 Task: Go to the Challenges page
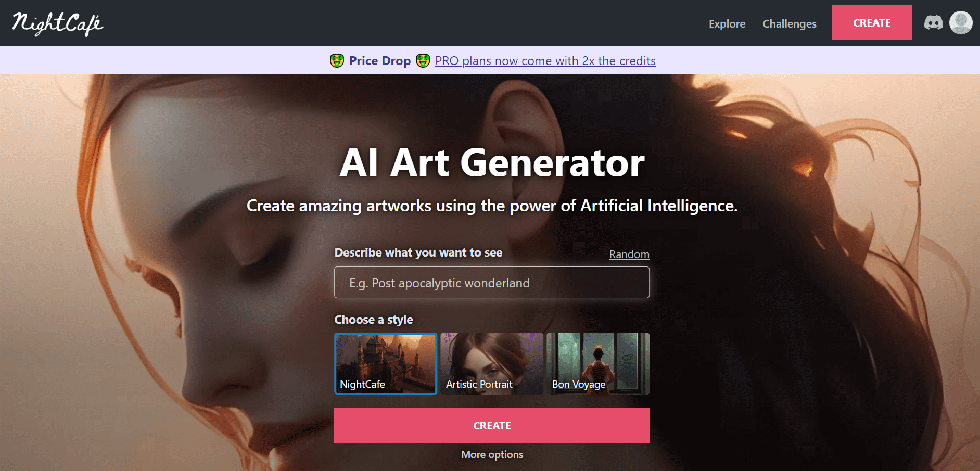pos(789,23)
